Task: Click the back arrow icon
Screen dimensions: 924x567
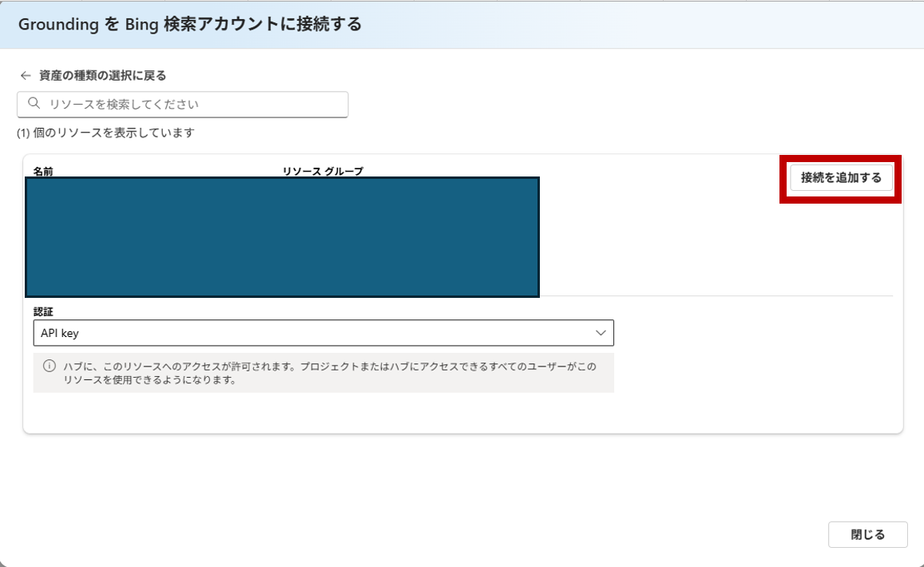Action: pos(26,75)
